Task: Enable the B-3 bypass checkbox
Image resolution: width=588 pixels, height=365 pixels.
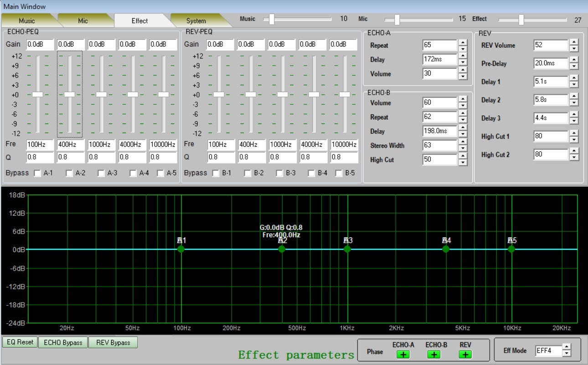Action: (279, 173)
